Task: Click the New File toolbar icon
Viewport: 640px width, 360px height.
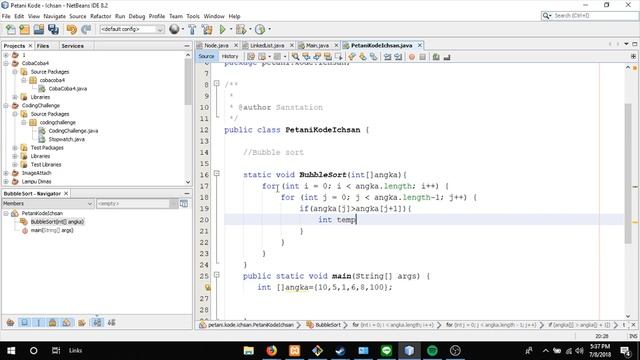Action: (11, 29)
